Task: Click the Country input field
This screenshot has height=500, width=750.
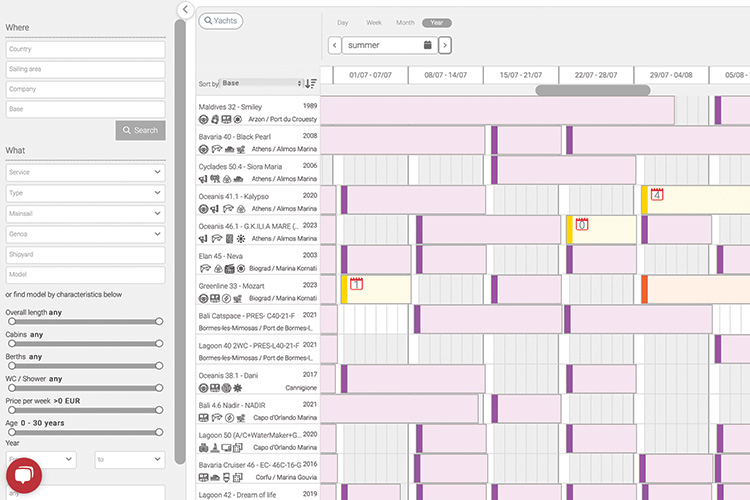Action: point(84,49)
